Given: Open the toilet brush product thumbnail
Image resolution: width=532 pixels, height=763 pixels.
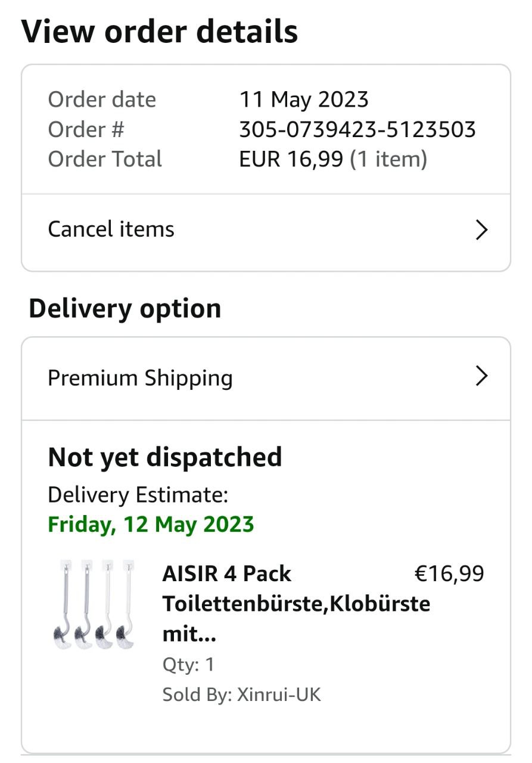Looking at the screenshot, I should coord(92,604).
